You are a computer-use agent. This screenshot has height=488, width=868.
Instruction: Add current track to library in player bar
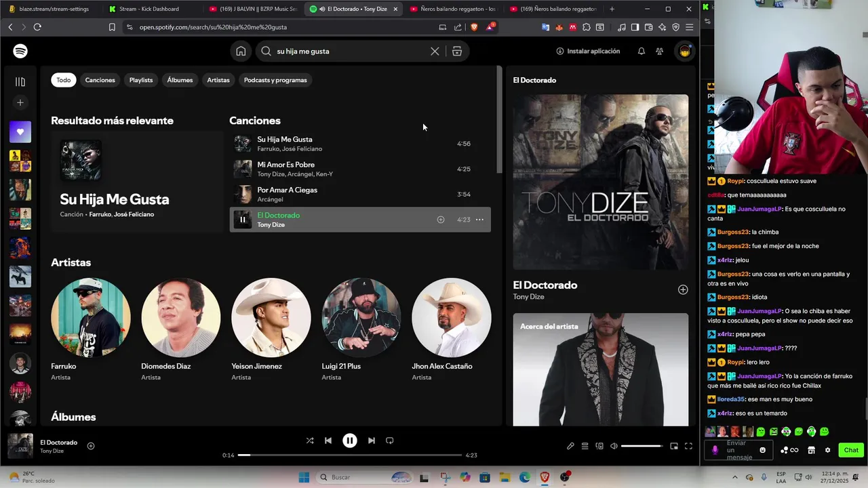(x=91, y=446)
